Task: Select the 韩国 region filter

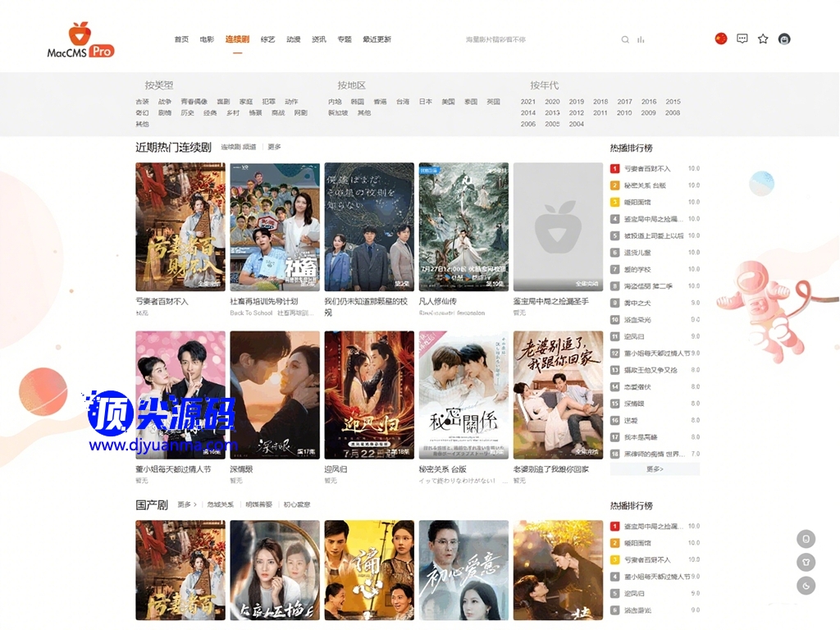Action: (x=358, y=102)
